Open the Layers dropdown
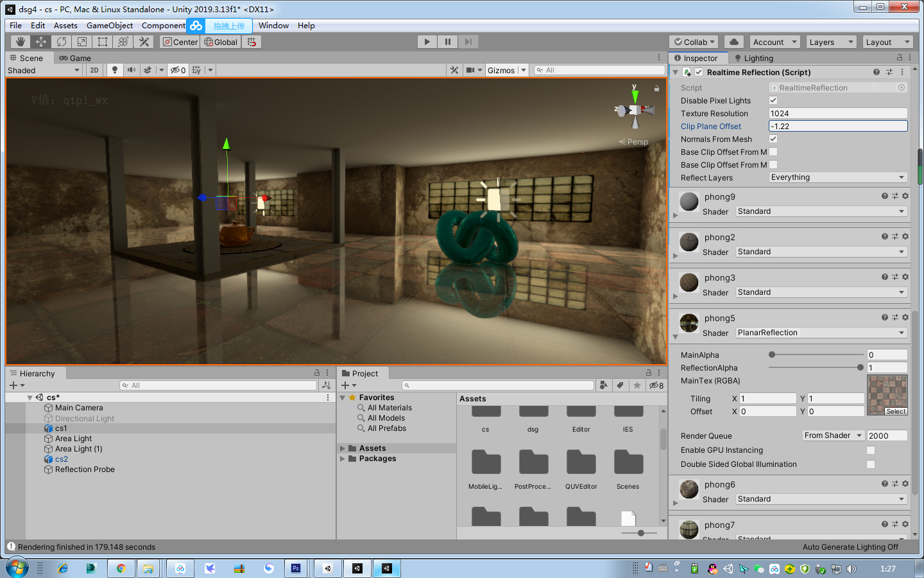 [x=831, y=42]
